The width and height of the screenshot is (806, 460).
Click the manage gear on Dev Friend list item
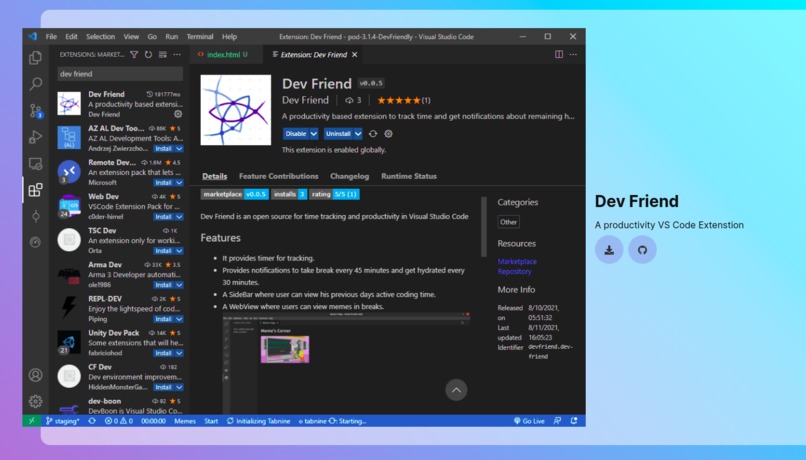coord(178,114)
